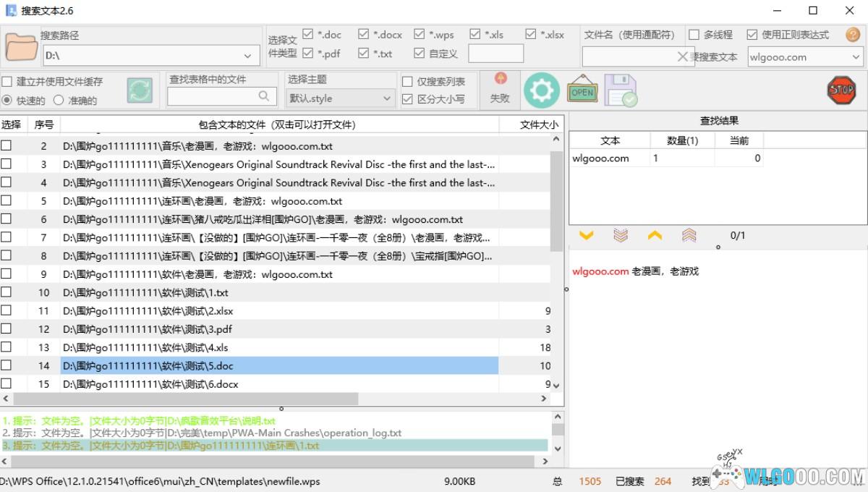Expand the search text wlgooo.com dropdown
The height and width of the screenshot is (492, 868).
(x=856, y=57)
